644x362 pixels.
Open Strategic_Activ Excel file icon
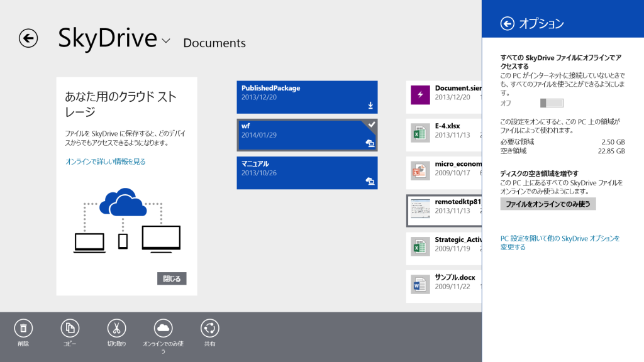click(420, 246)
